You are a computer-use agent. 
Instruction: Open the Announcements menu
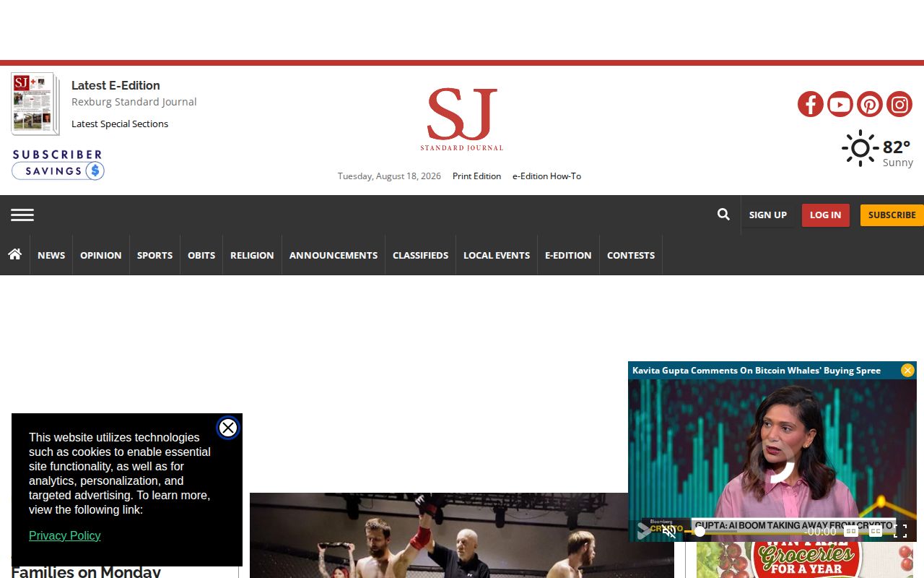[x=334, y=255]
